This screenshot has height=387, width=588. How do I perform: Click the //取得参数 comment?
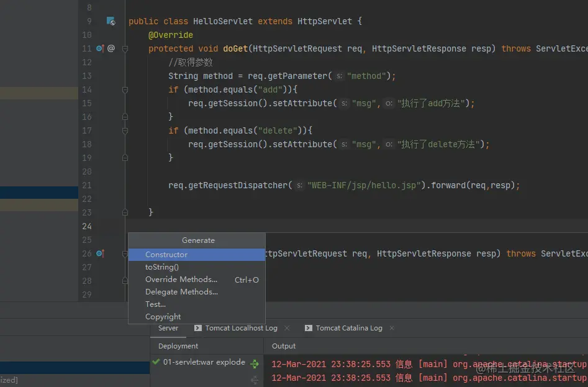[x=191, y=62]
